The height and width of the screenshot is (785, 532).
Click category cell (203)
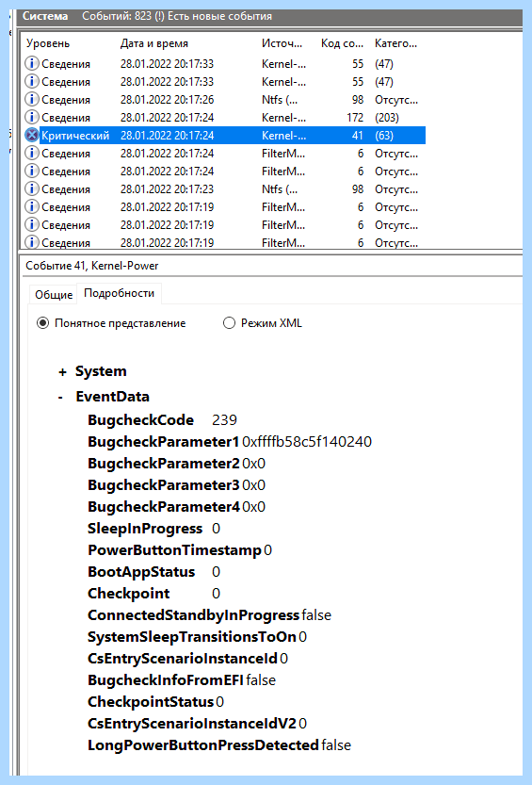tap(387, 118)
